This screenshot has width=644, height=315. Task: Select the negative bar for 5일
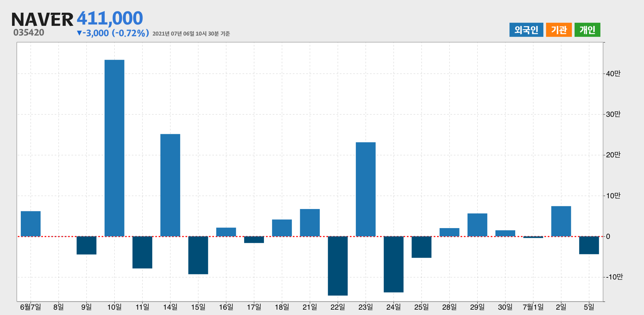tap(589, 245)
